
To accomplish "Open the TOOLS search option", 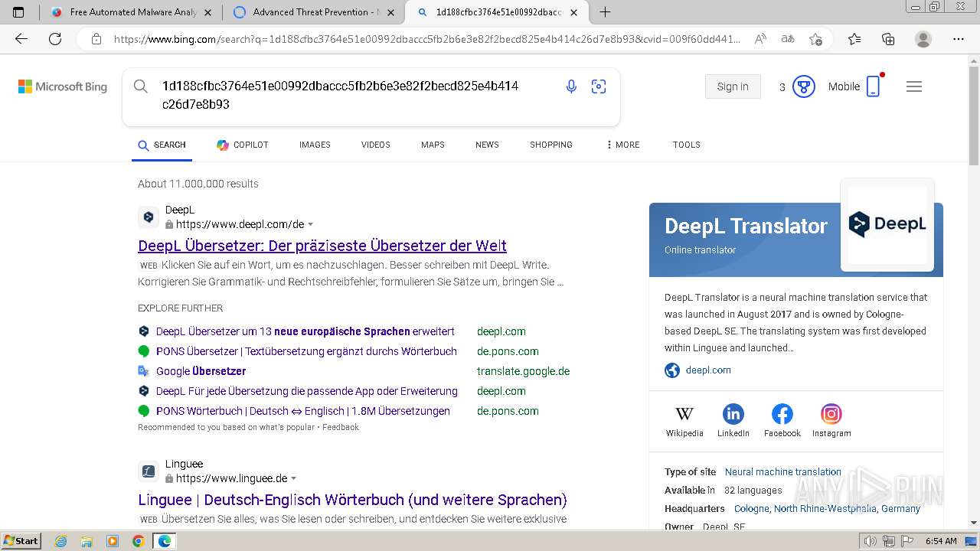I will [x=687, y=145].
